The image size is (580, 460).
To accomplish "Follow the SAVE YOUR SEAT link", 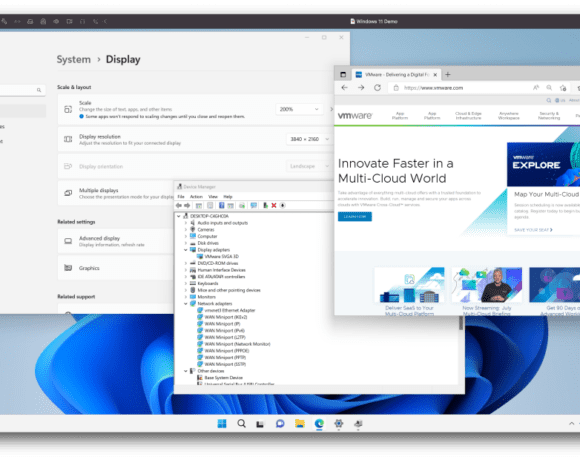I will (x=533, y=230).
